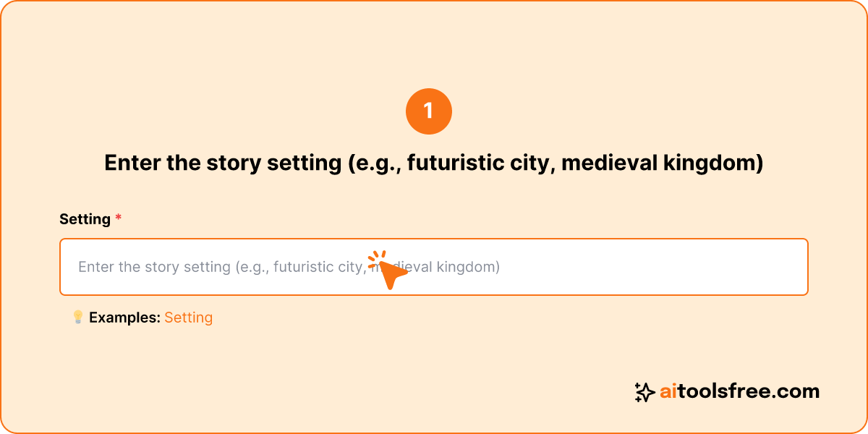Viewport: 868px width, 434px height.
Task: Click the red required asterisk beside Setting
Action: tap(118, 218)
